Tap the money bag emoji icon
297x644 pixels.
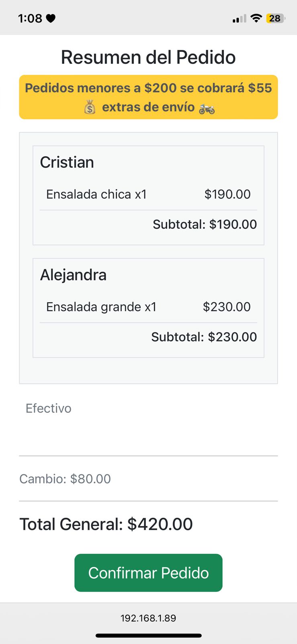tap(90, 107)
